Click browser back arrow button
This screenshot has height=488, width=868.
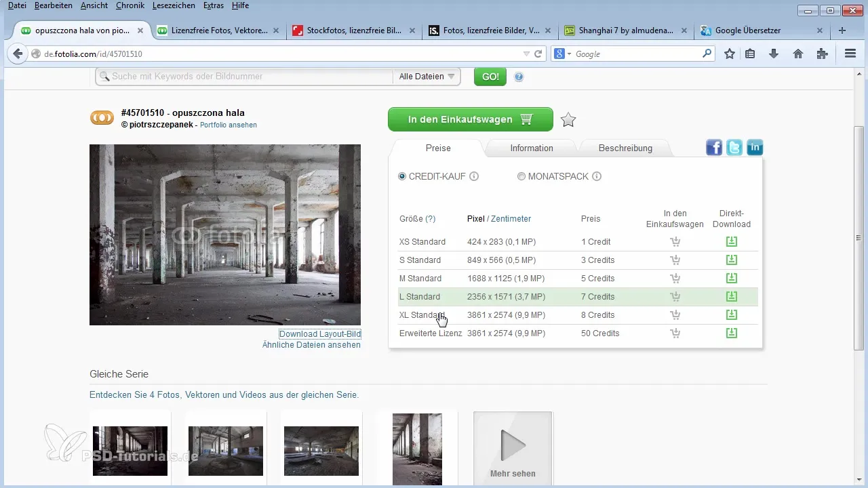pos(17,54)
